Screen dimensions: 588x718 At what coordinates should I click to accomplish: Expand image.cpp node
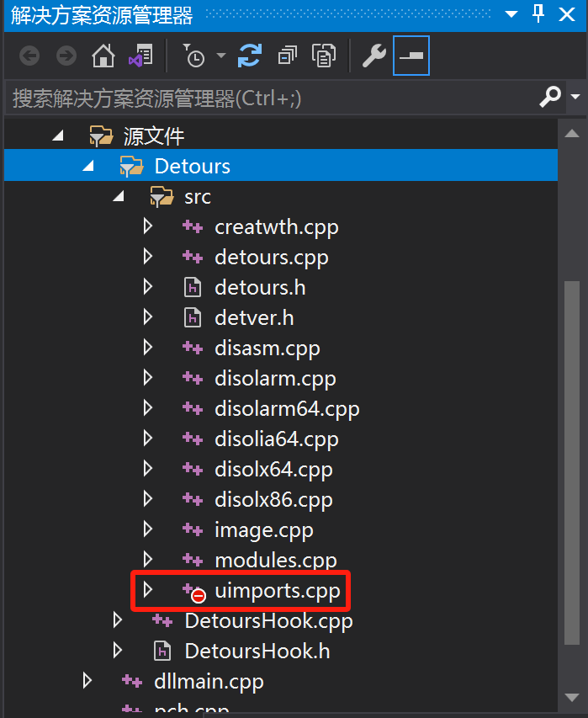coord(148,529)
